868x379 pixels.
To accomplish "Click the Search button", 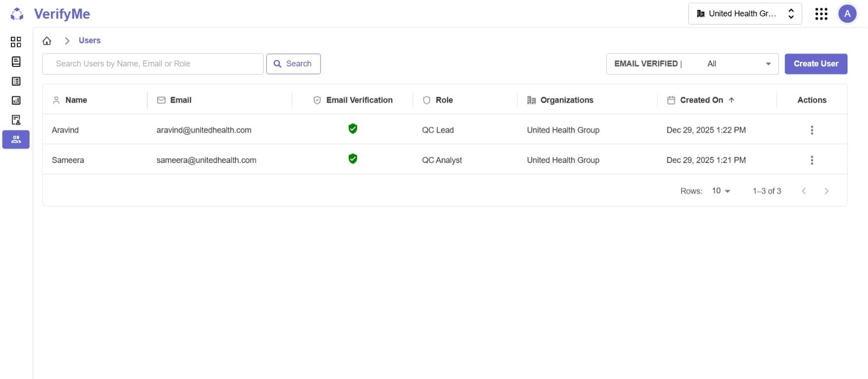I will coord(293,64).
